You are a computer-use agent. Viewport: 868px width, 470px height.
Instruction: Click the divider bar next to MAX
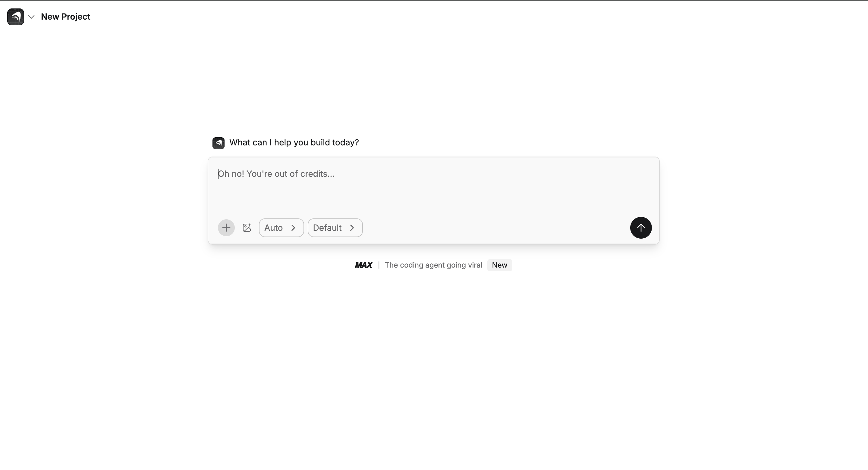tap(379, 265)
